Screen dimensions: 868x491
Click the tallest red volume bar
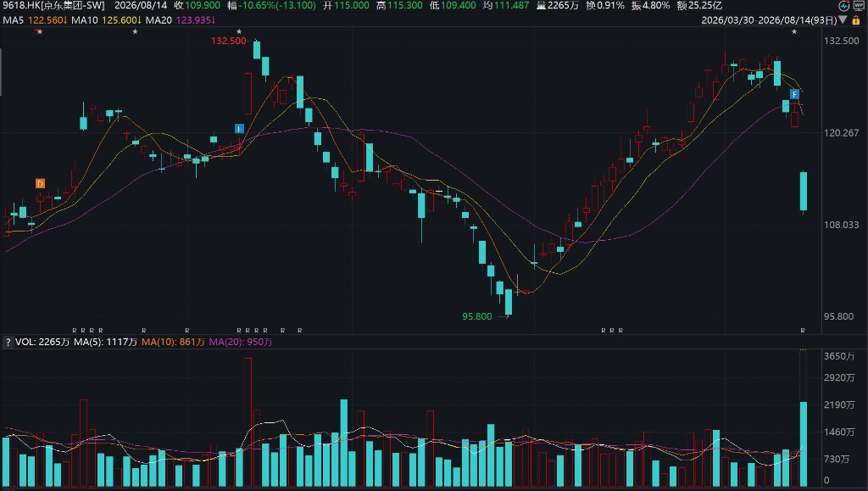point(248,422)
